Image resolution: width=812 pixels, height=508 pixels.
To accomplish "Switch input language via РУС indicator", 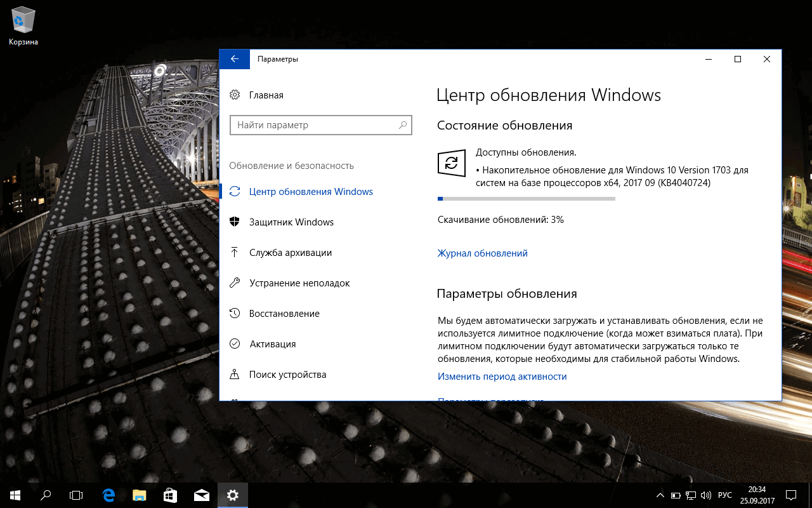I will 724,495.
